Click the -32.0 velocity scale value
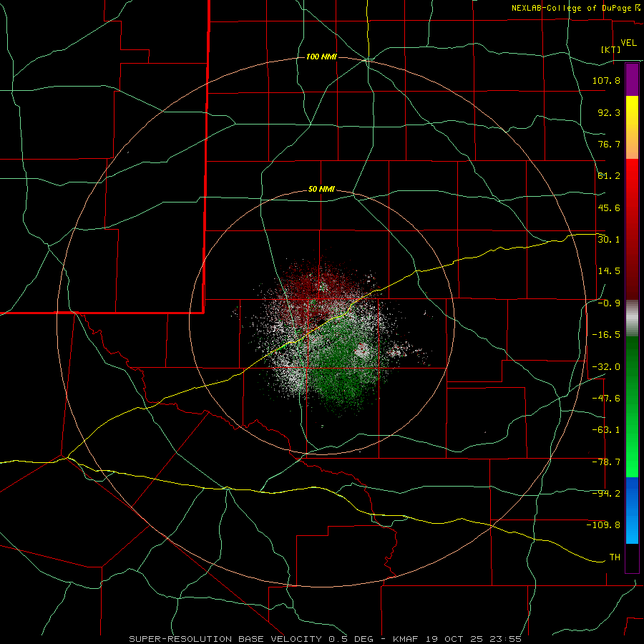The width and height of the screenshot is (644, 644). pyautogui.click(x=606, y=367)
